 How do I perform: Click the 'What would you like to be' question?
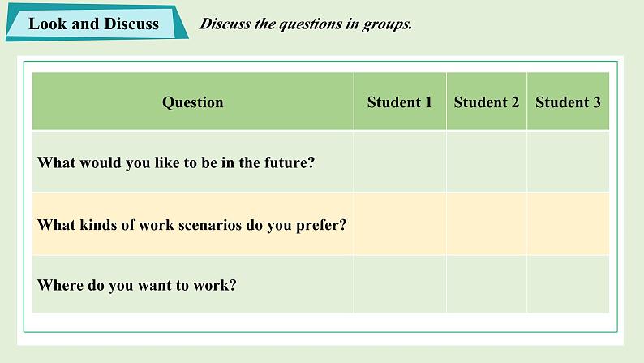click(176, 162)
